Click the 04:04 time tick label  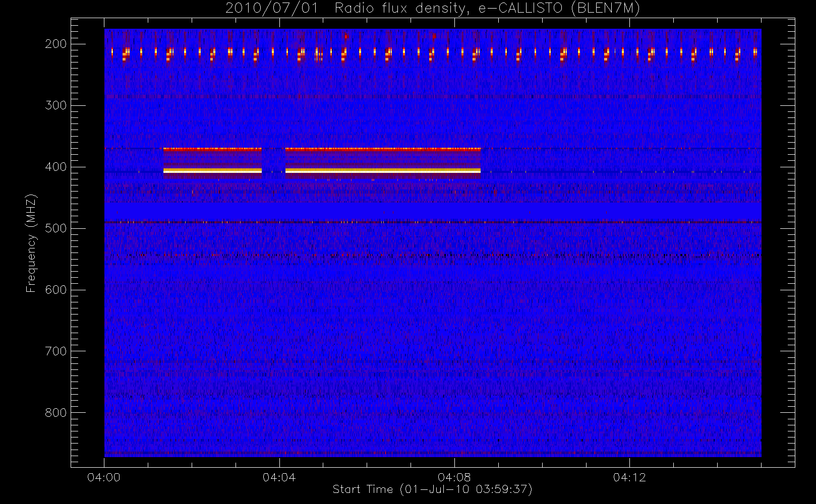pos(279,477)
